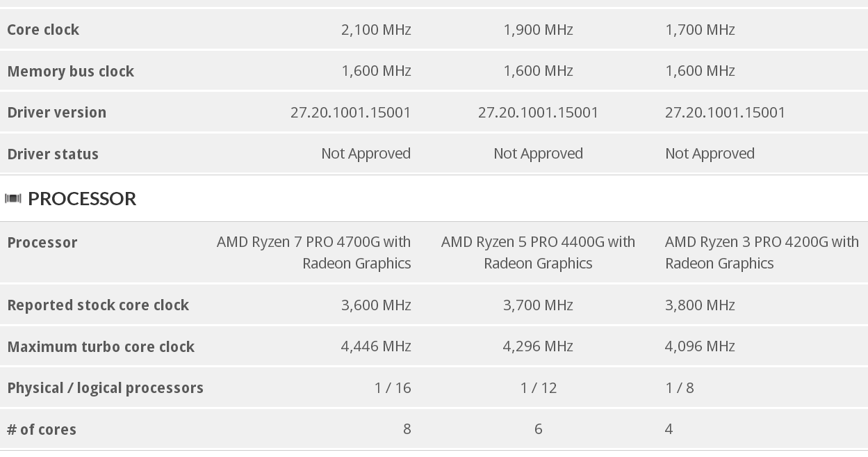868x457 pixels.
Task: Select the AMD Ryzen 5 PRO 4400G processor name
Action: 538,252
